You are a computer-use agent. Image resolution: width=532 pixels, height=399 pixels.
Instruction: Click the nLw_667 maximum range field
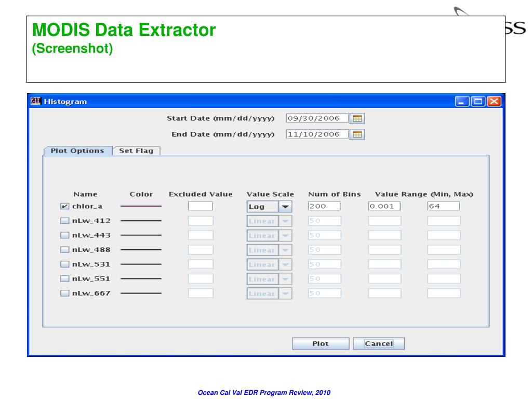444,293
